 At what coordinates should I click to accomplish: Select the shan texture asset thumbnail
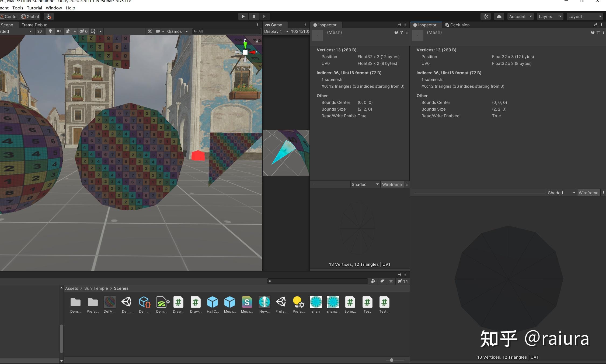pos(316,302)
